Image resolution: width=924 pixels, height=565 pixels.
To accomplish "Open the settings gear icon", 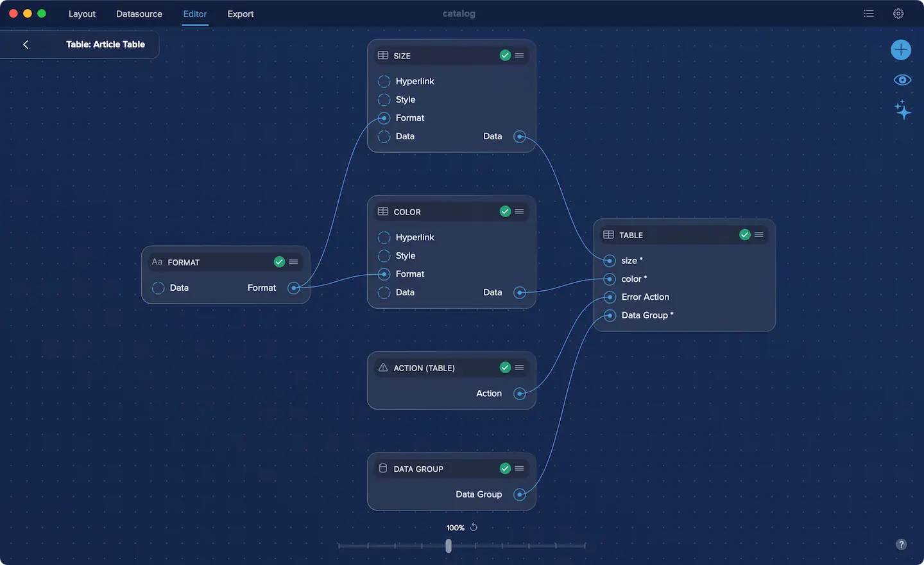I will tap(898, 13).
